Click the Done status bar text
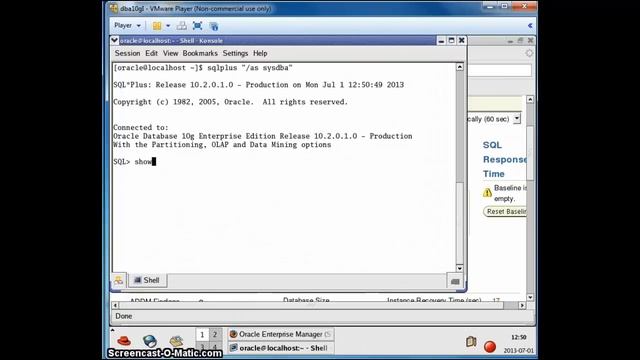This screenshot has width=640, height=360. coord(124,316)
